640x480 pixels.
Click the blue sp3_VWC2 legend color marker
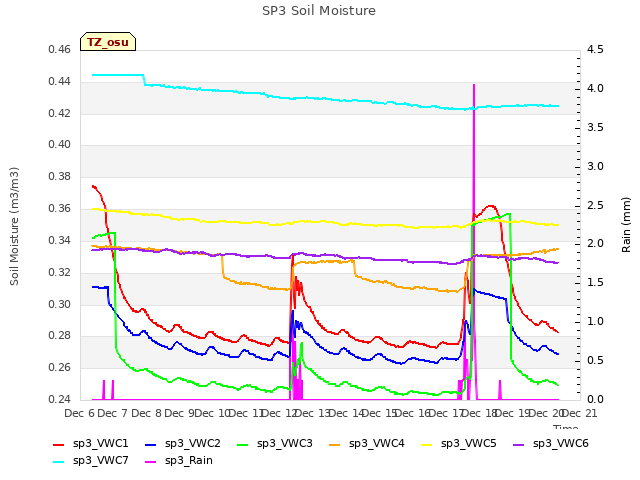151,444
